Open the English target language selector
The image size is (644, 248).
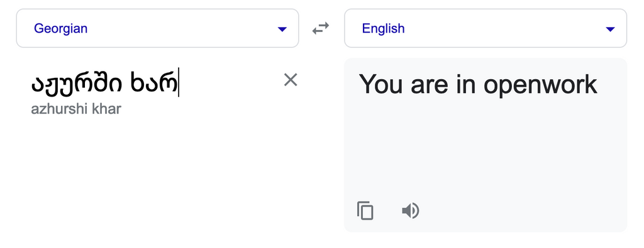(x=486, y=28)
